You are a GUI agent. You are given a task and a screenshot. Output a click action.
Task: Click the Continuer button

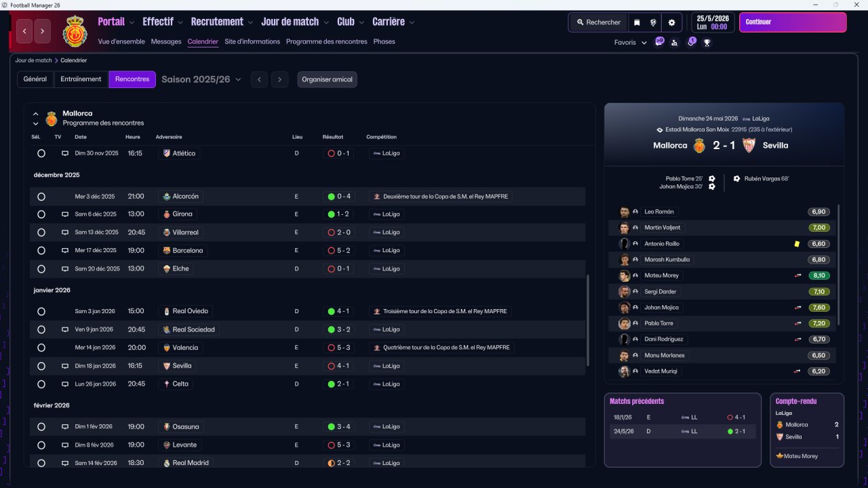coord(793,22)
